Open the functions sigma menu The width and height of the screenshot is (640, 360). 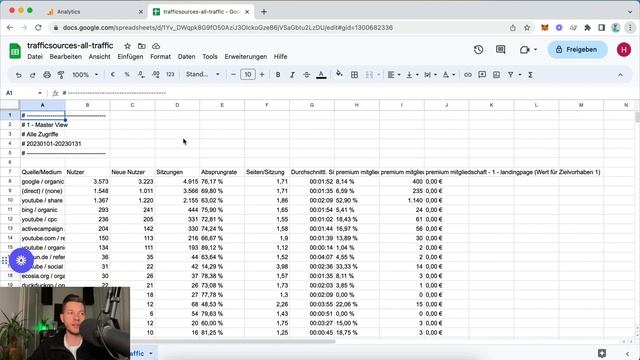click(530, 75)
